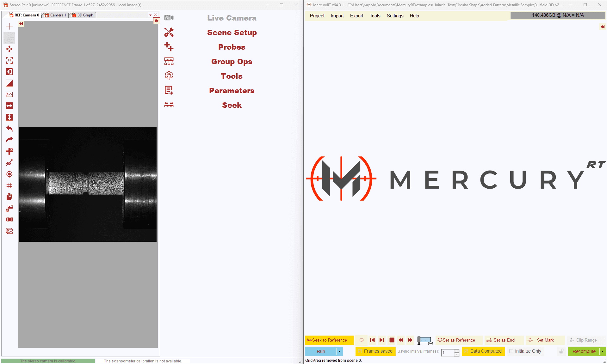Stop playback with square button
This screenshot has width=607, height=364.
click(x=392, y=340)
